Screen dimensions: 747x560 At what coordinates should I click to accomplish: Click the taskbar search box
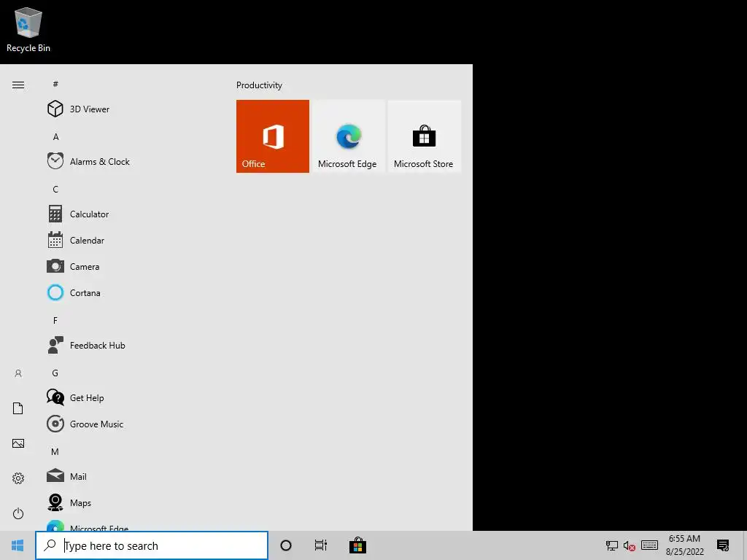pos(152,545)
